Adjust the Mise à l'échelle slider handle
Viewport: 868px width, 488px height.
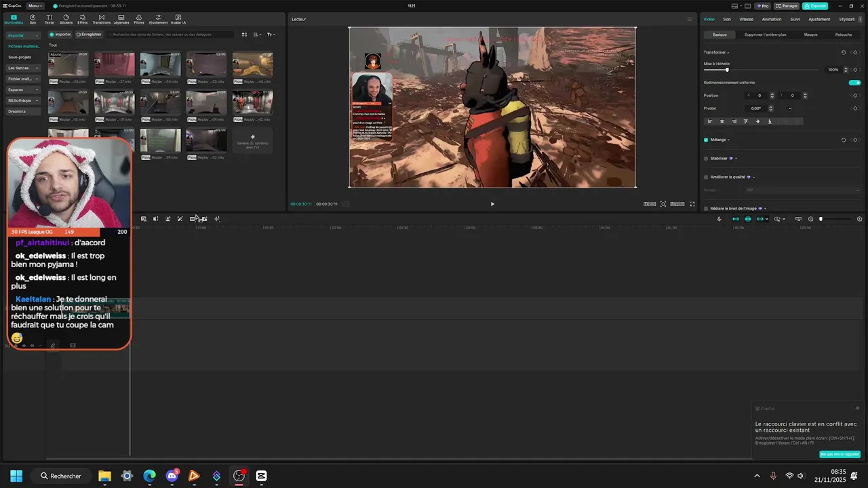point(727,70)
